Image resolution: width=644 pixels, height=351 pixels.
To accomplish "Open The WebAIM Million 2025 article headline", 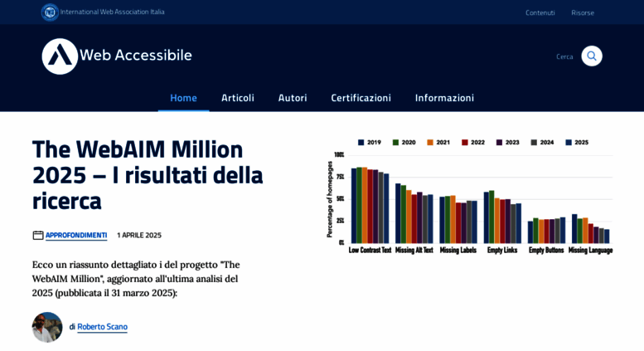I will [148, 175].
